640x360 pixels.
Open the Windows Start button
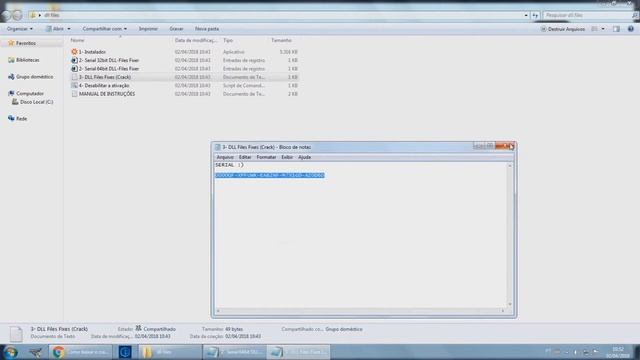point(10,352)
